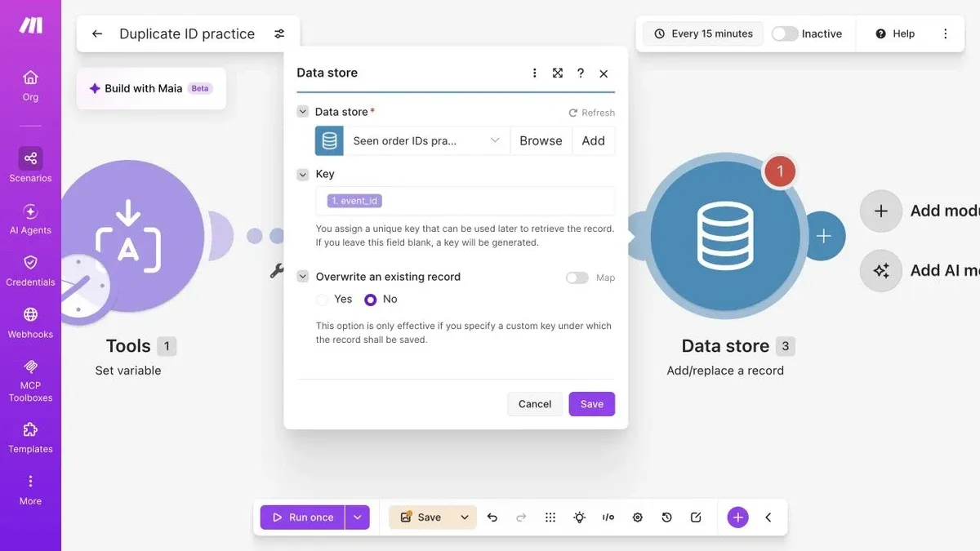Image resolution: width=980 pixels, height=551 pixels.
Task: Click Build with Maia button
Action: coord(151,88)
